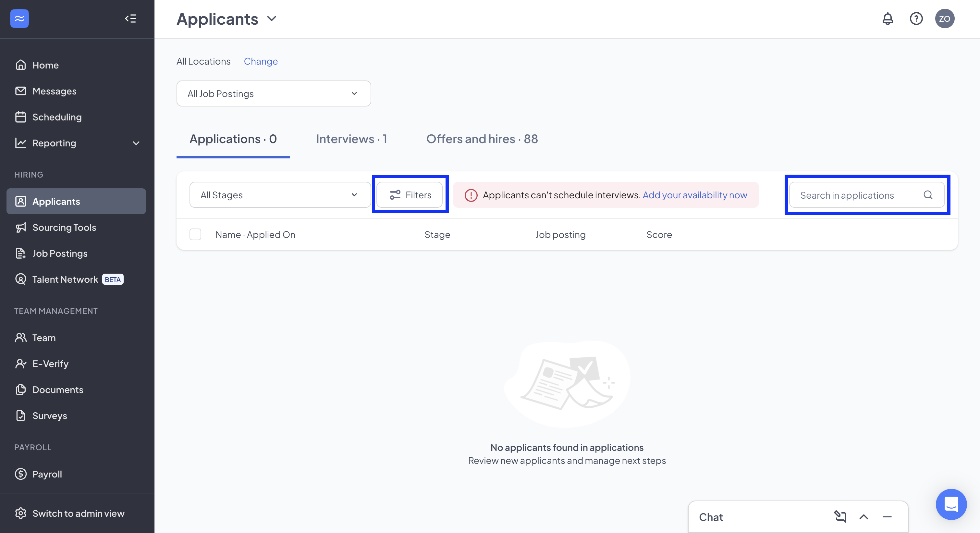Pop out the Chat window
The height and width of the screenshot is (533, 980).
coord(840,517)
